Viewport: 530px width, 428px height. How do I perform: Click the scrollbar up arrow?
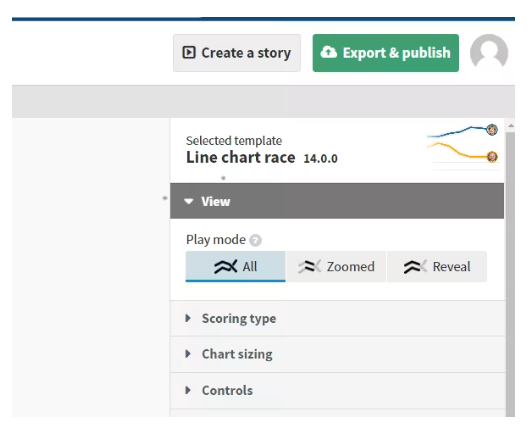pyautogui.click(x=511, y=126)
